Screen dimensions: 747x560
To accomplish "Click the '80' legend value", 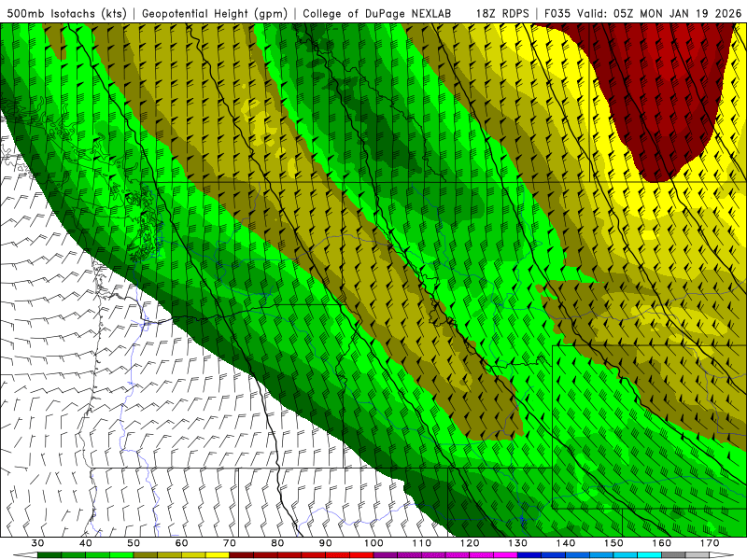I will tap(277, 543).
